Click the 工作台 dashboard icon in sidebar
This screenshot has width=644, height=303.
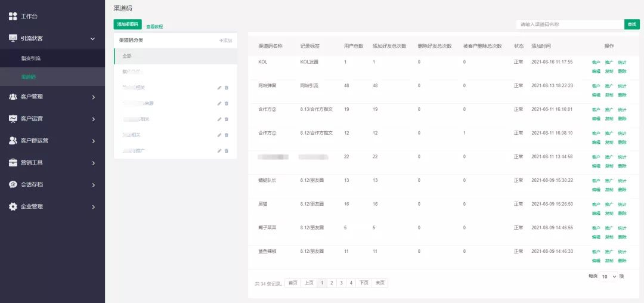tap(13, 16)
